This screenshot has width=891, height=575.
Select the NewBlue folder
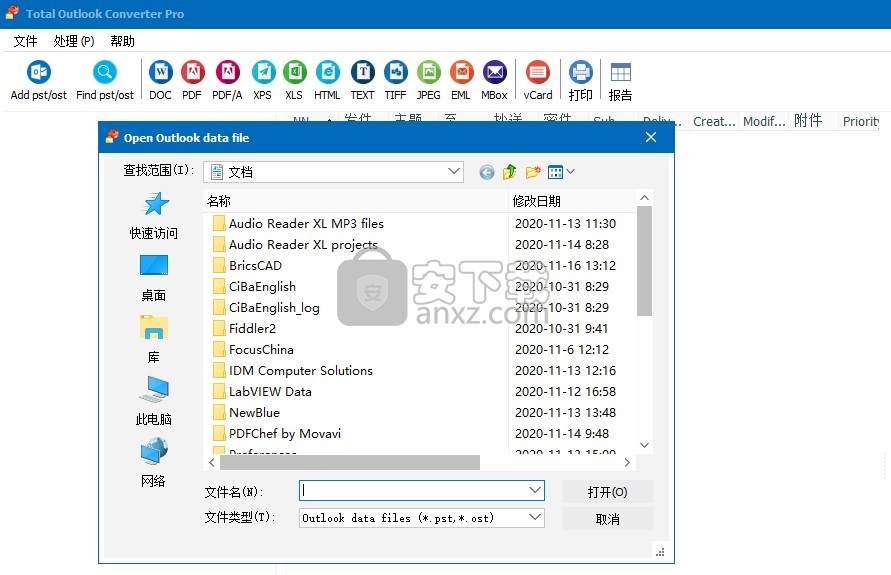point(246,412)
